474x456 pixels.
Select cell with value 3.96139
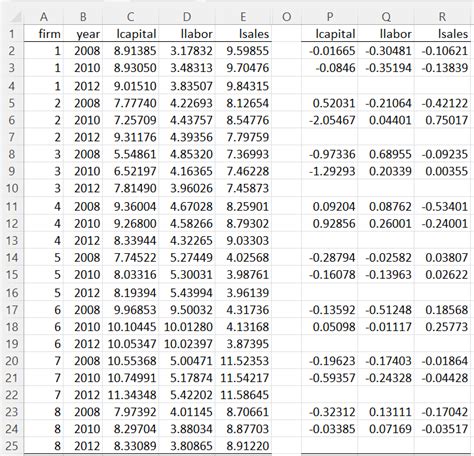tap(243, 293)
